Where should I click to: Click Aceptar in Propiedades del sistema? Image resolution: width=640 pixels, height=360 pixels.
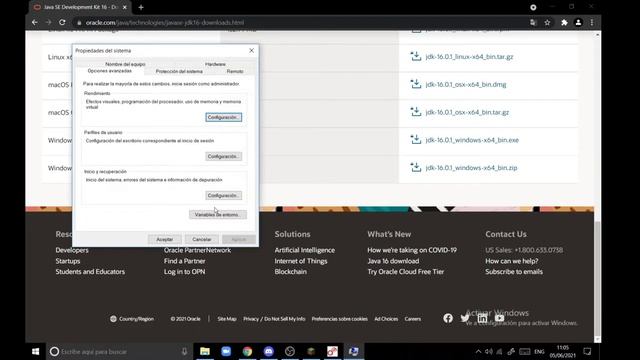pyautogui.click(x=164, y=239)
